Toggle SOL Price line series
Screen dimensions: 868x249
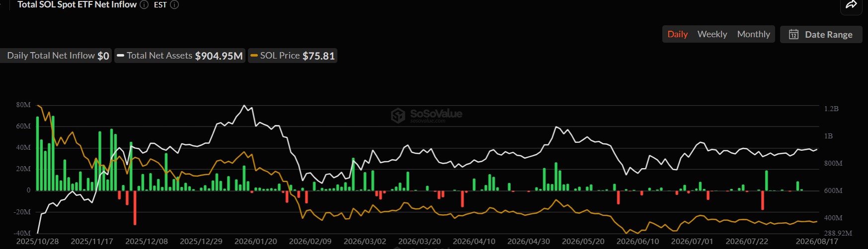coord(293,56)
